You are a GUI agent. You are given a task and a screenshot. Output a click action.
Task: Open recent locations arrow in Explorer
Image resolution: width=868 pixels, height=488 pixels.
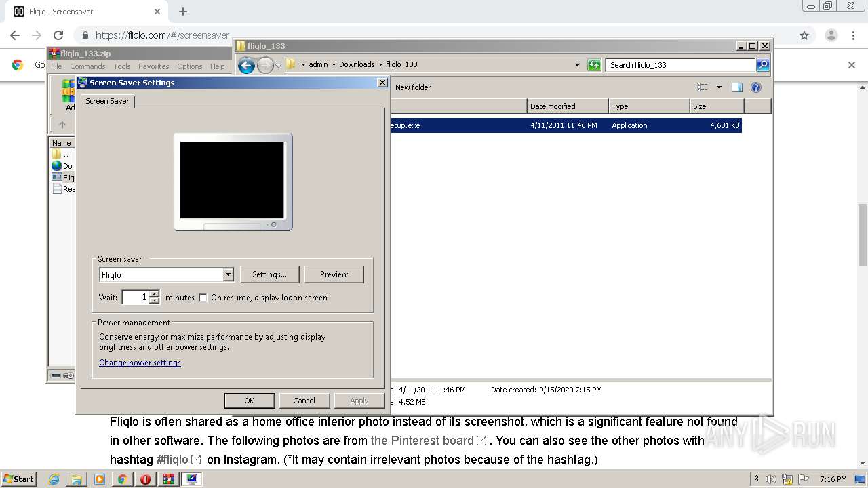(278, 66)
